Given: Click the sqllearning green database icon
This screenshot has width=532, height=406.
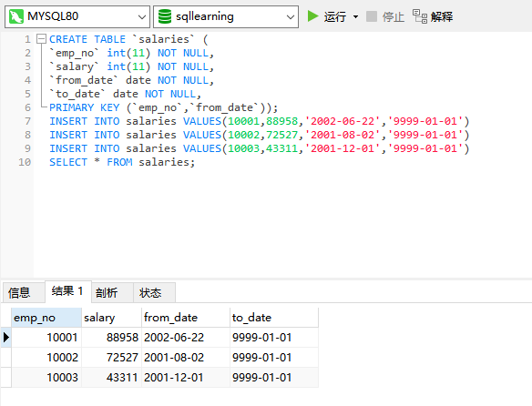Looking at the screenshot, I should (165, 16).
